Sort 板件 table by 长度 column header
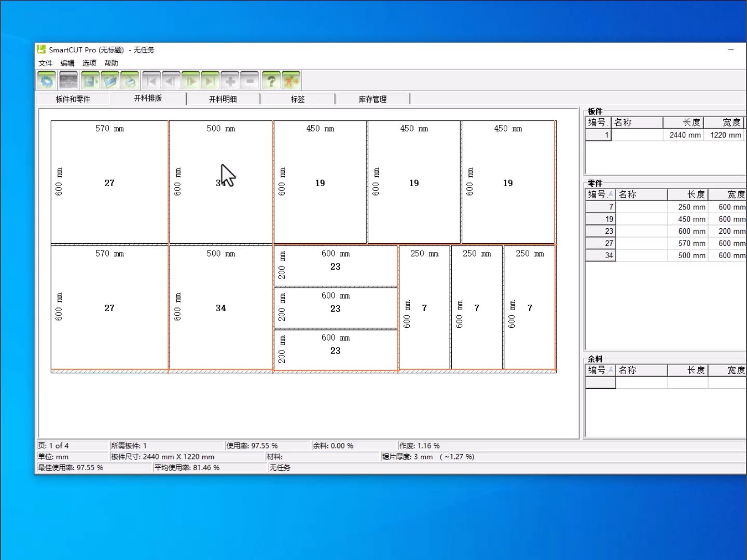 [683, 122]
